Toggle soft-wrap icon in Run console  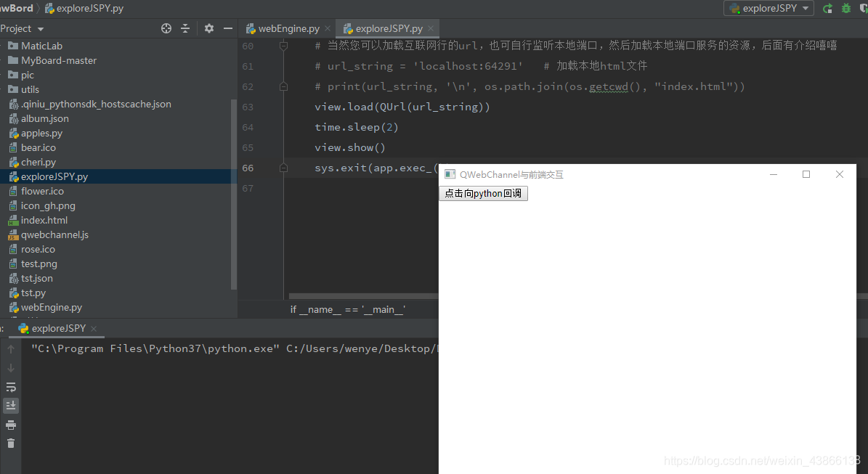(10, 387)
